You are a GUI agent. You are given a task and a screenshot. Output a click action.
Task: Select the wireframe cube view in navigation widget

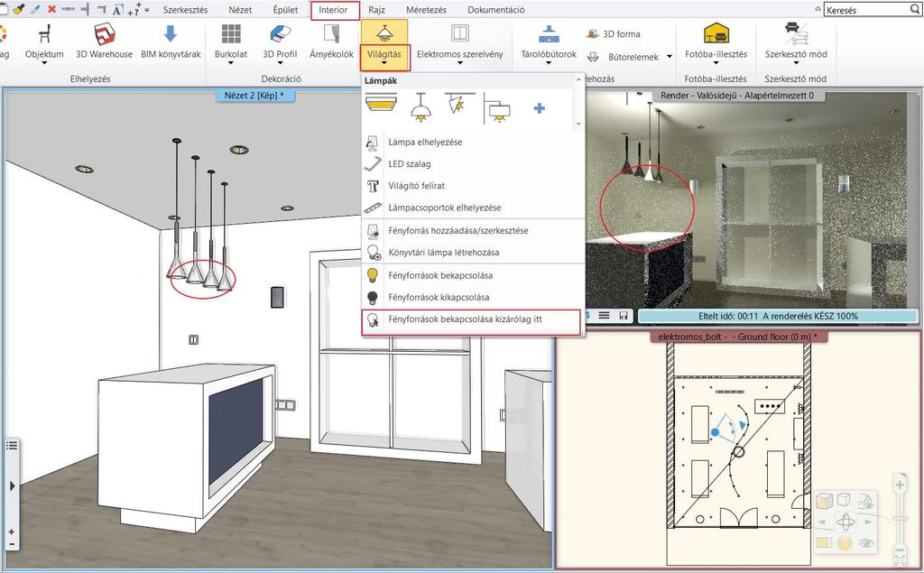coord(844,501)
